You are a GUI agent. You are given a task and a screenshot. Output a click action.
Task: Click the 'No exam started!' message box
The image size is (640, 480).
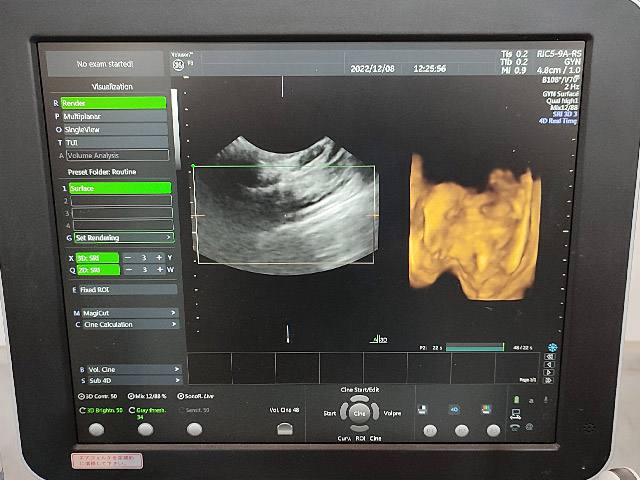pyautogui.click(x=105, y=64)
